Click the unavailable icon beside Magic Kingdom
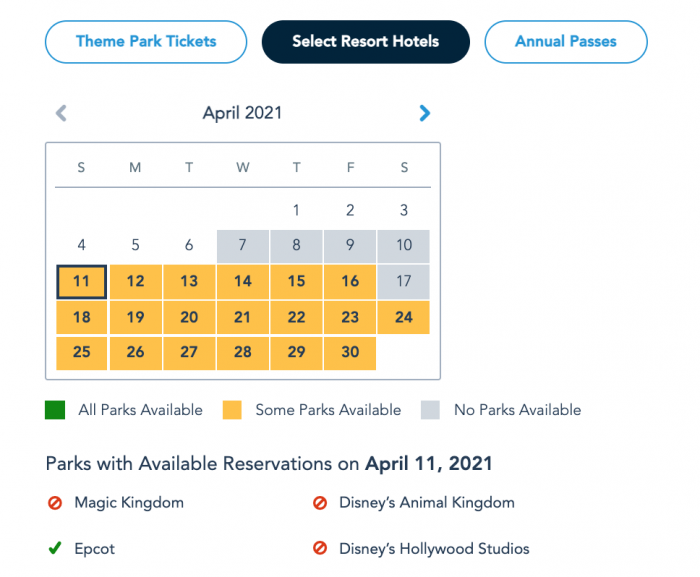 pyautogui.click(x=55, y=503)
